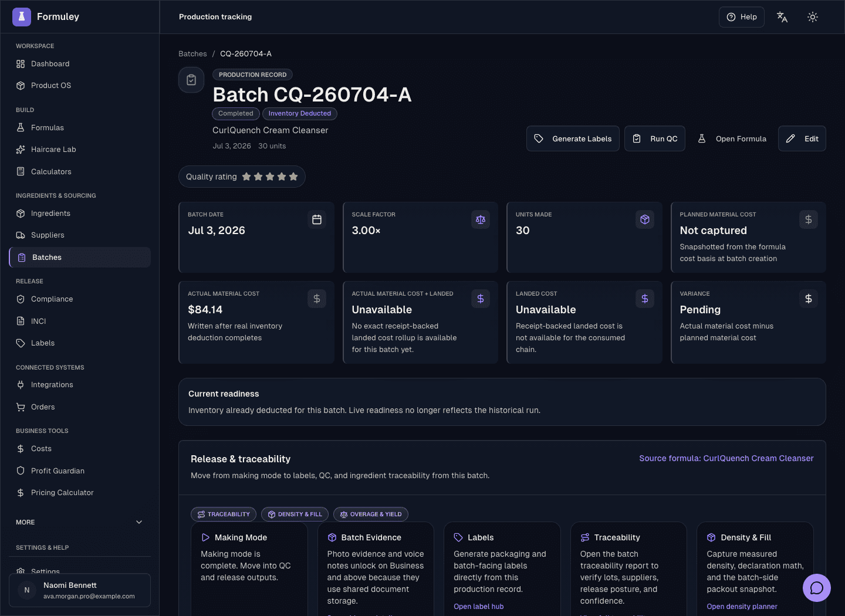845x616 pixels.
Task: Click the calendar icon on Batch Date card
Action: [x=317, y=219]
